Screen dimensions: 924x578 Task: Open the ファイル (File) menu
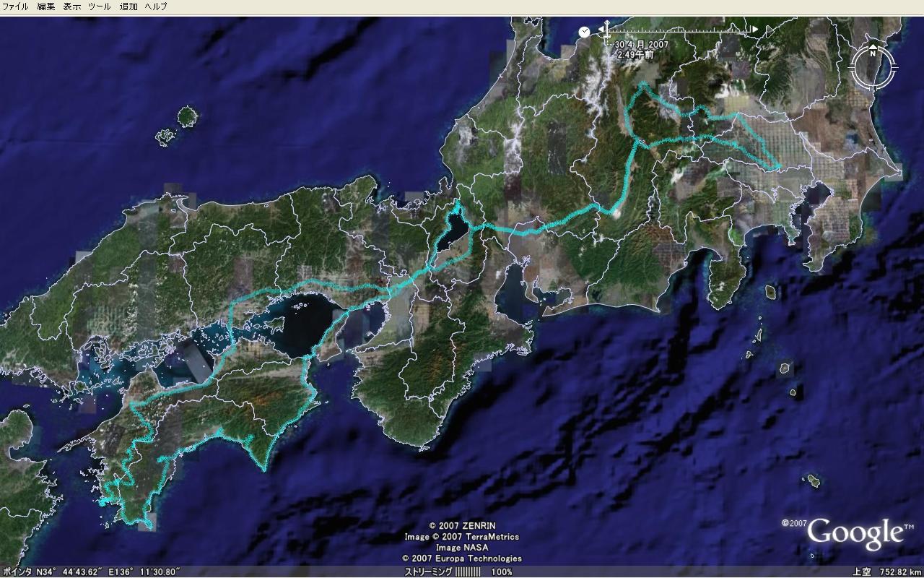[x=15, y=7]
